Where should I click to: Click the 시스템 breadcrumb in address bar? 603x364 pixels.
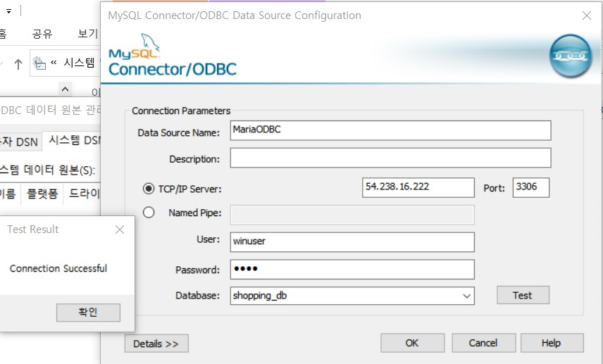coord(79,62)
